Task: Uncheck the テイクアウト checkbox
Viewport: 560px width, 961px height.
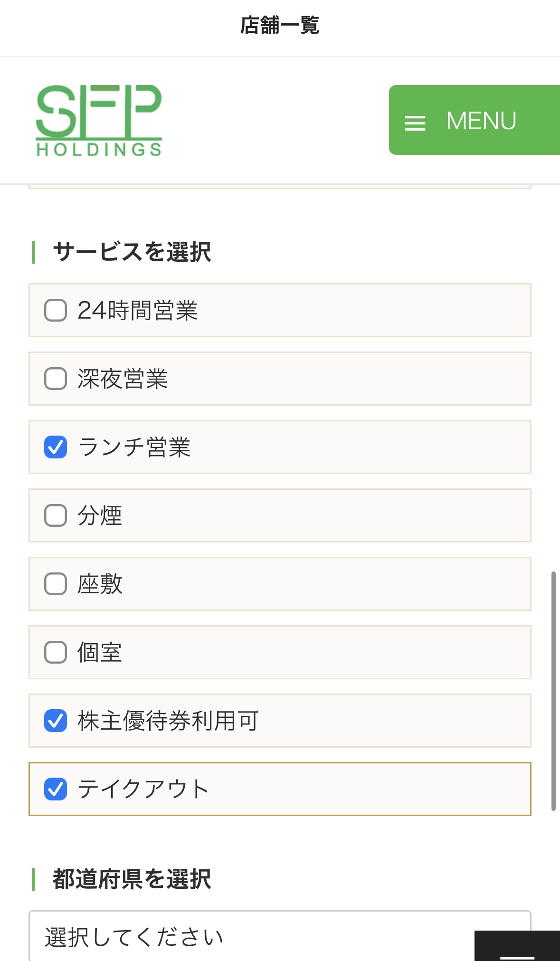Action: pos(56,789)
